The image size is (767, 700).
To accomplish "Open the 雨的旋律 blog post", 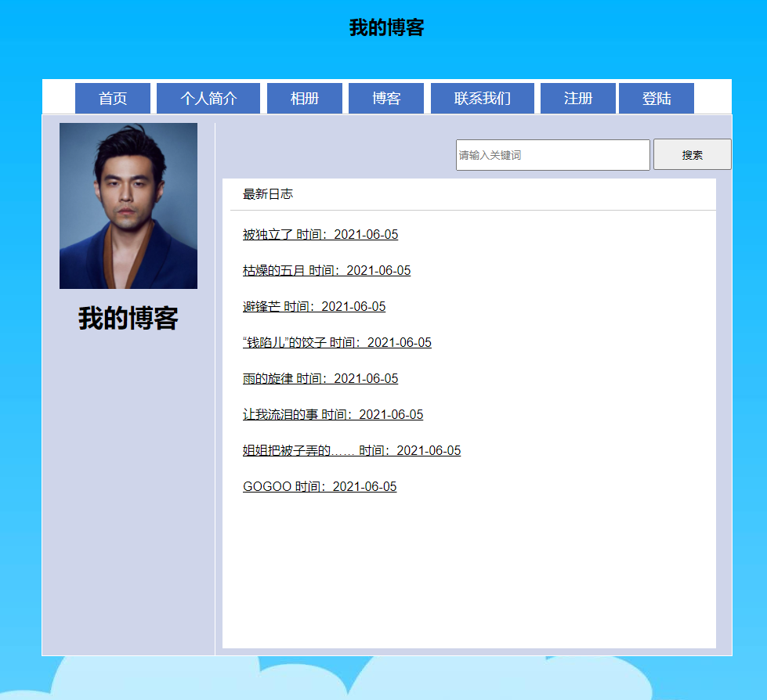I will point(320,378).
